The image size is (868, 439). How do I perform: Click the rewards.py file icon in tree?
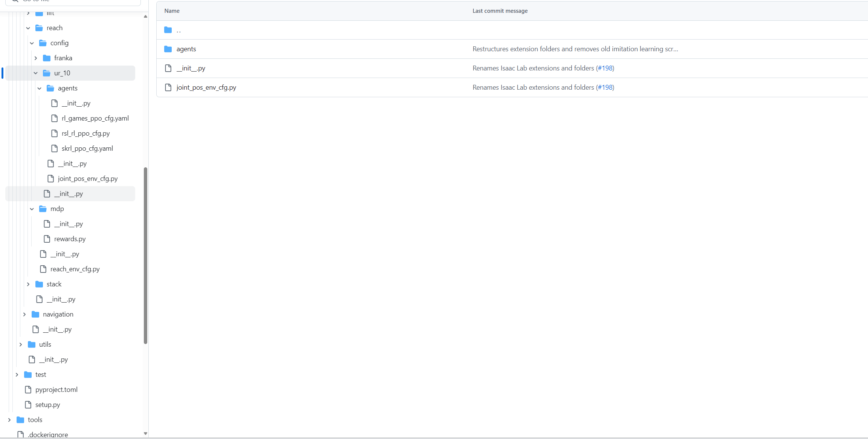47,239
